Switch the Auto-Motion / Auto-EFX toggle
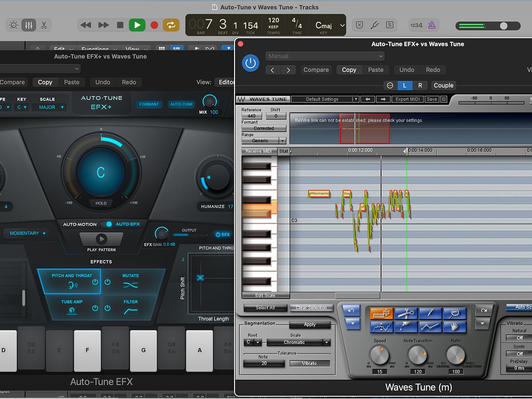 point(106,224)
